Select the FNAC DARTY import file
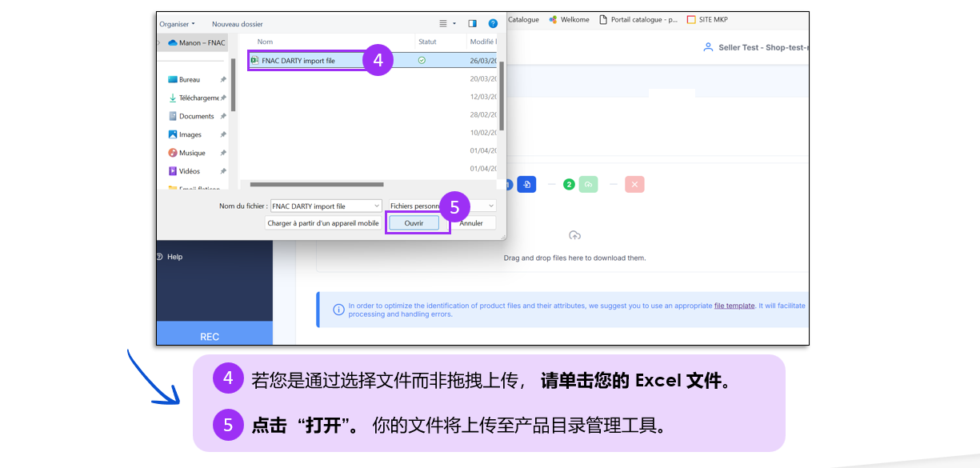Viewport: 980px width, 468px height. point(298,61)
